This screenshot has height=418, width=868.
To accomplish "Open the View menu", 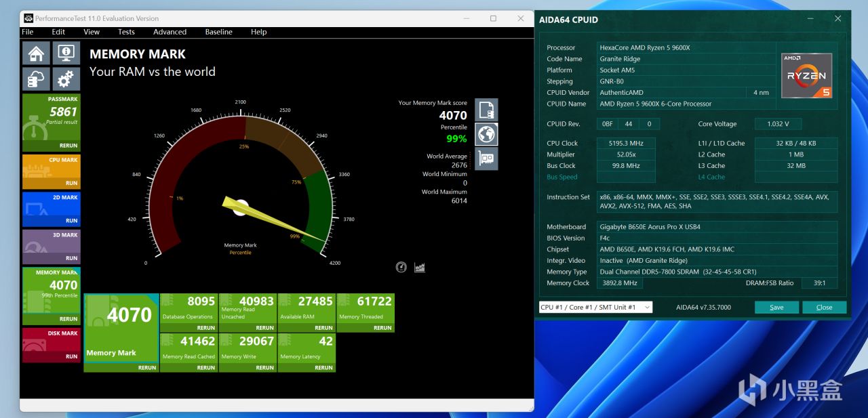I will [x=92, y=32].
